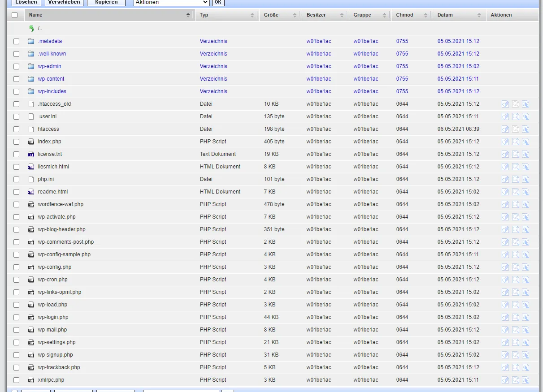Open the wp-content directory link
This screenshot has height=392, width=543.
(51, 79)
